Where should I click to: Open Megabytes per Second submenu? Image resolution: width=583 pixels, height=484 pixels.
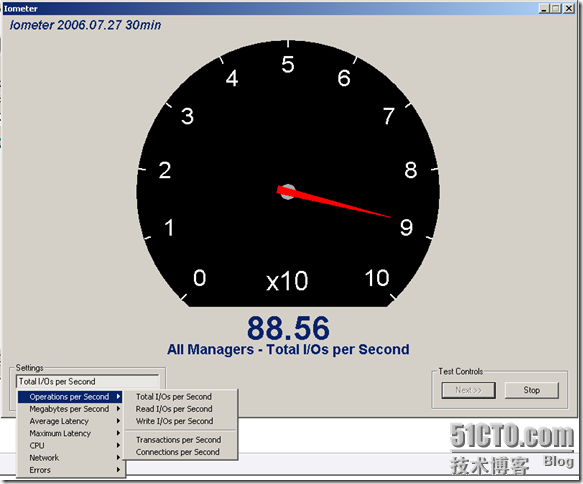pos(70,409)
